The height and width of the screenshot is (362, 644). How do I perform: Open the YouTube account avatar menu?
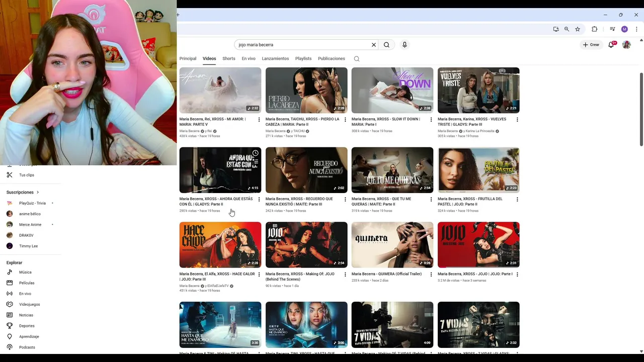click(626, 45)
